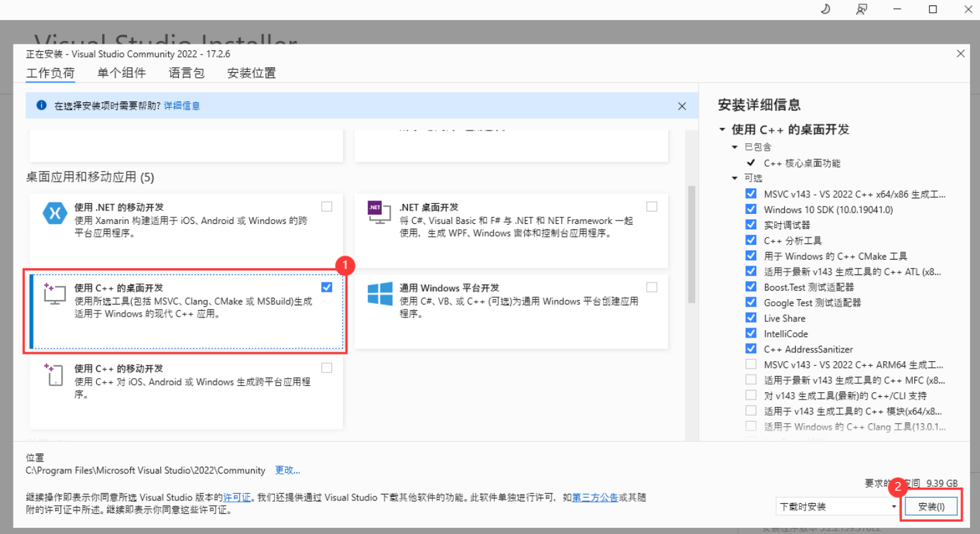This screenshot has height=534, width=980.
Task: Click the blue info icon in help banner
Action: point(42,106)
